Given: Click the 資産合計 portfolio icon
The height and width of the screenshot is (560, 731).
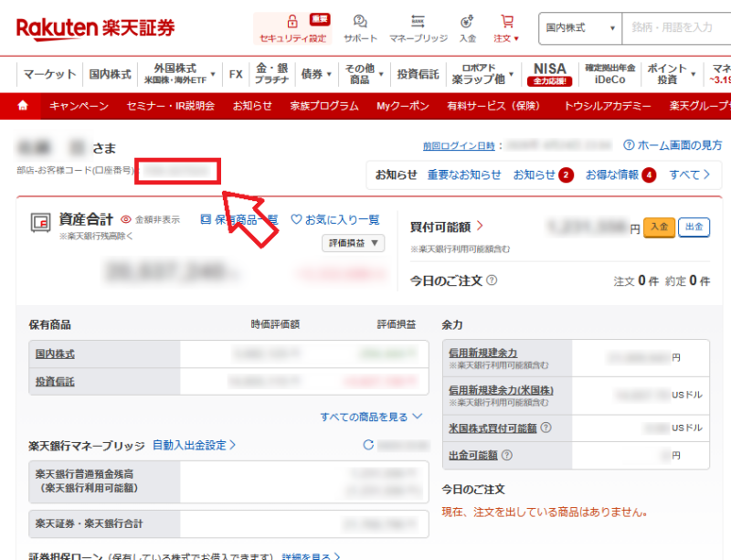Looking at the screenshot, I should (x=38, y=222).
